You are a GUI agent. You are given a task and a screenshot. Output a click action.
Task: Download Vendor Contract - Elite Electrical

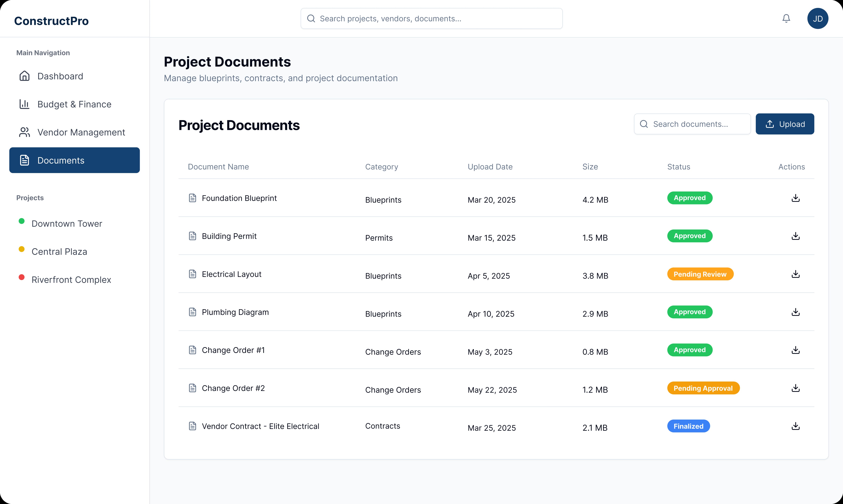[x=795, y=426]
